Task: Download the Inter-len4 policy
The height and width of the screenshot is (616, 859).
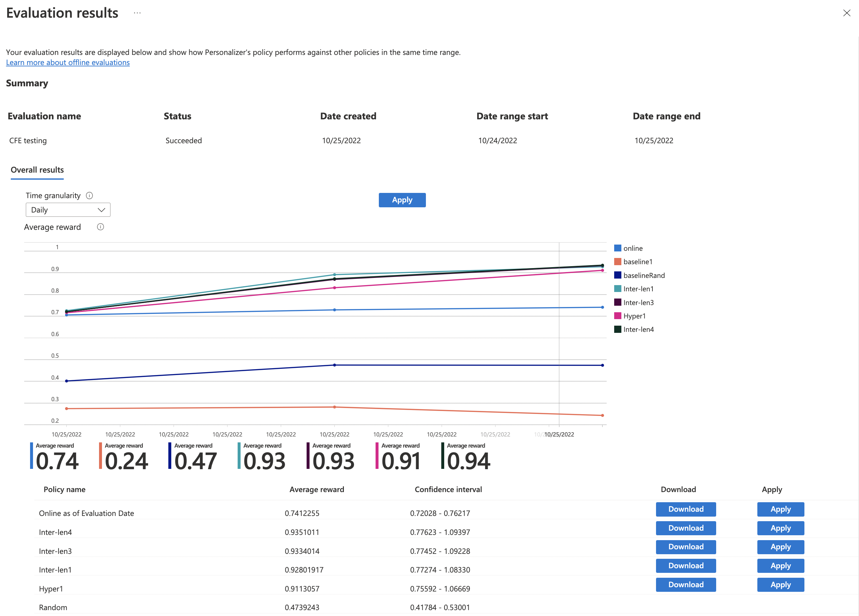Action: coord(685,528)
